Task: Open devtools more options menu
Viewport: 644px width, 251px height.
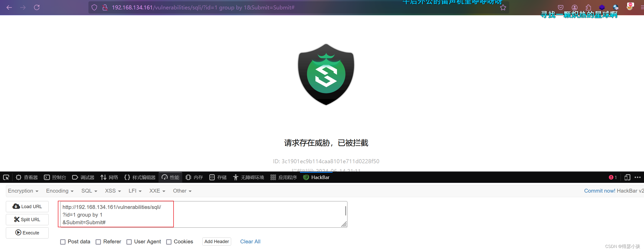Action: [638, 177]
